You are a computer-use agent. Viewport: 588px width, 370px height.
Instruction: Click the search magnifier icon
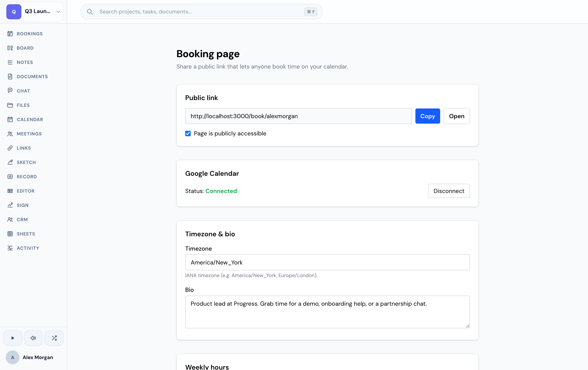(x=90, y=12)
